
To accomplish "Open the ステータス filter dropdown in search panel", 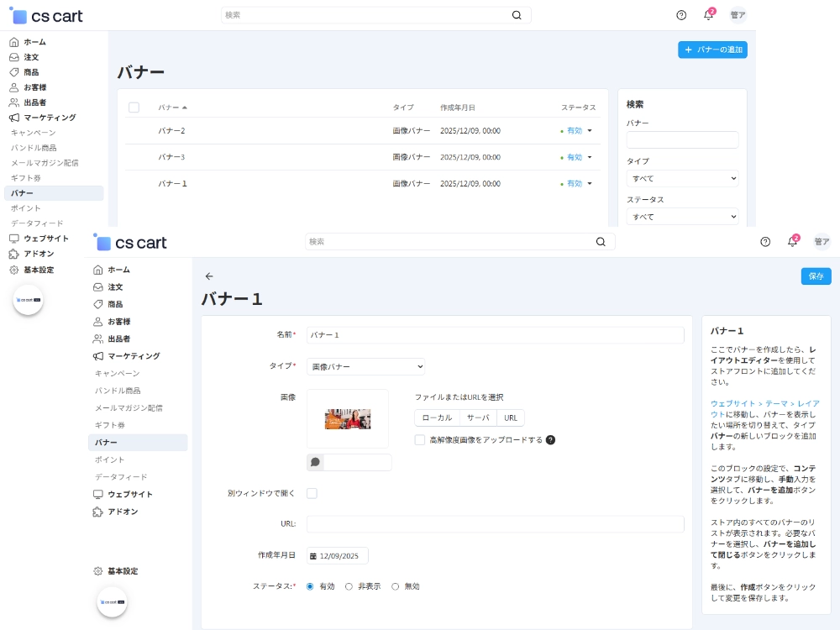I will [682, 217].
